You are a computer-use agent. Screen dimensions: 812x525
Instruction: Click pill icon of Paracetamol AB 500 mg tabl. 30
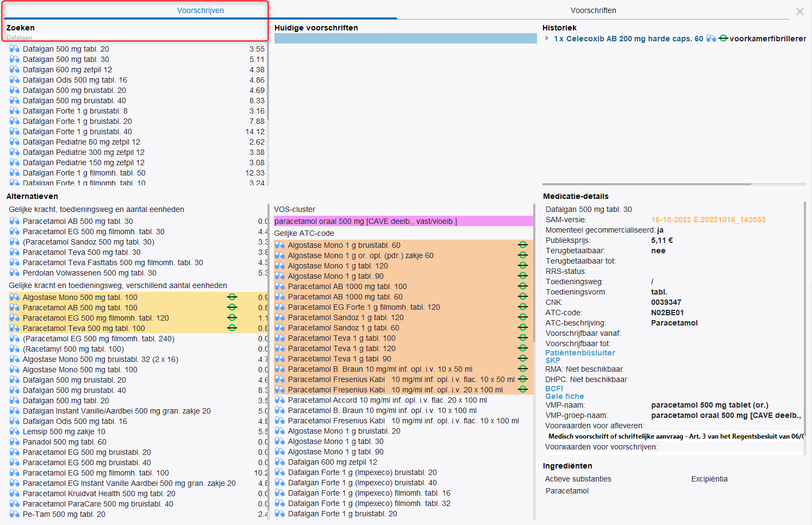pos(15,221)
